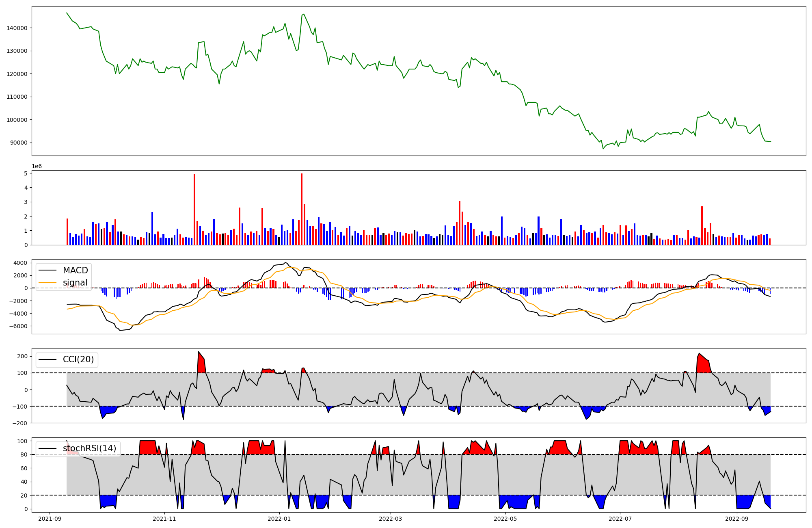Click the 2022-01 x-axis tick label
812x528 pixels.
coord(279,519)
